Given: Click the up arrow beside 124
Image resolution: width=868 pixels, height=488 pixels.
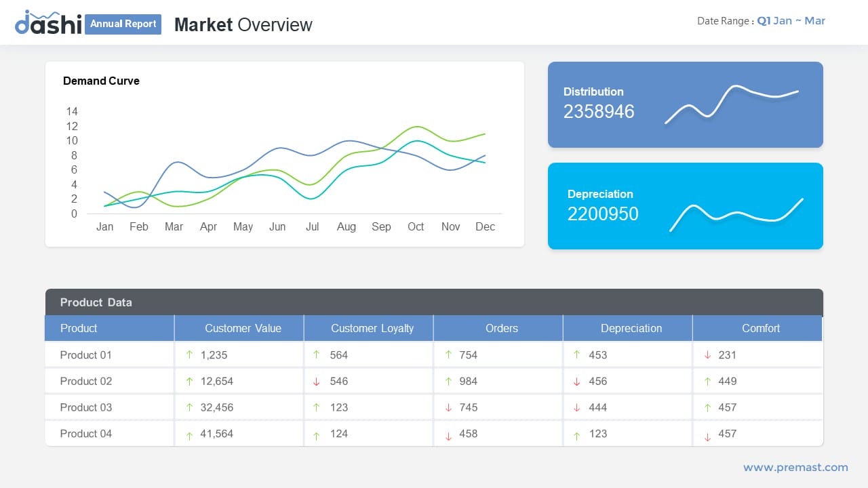Looking at the screenshot, I should [x=316, y=436].
